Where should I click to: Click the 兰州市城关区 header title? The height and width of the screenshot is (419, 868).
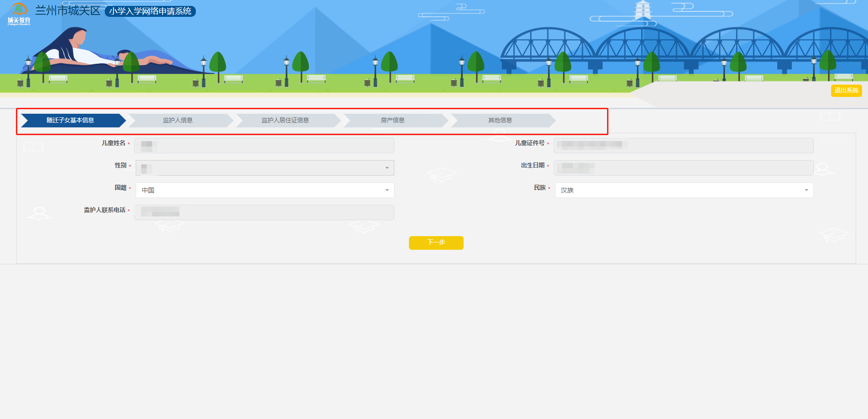tap(68, 10)
